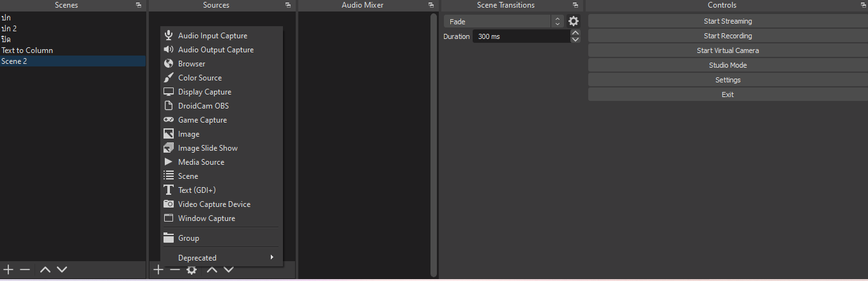The width and height of the screenshot is (868, 281).
Task: Remove selected scene with minus icon
Action: [25, 270]
